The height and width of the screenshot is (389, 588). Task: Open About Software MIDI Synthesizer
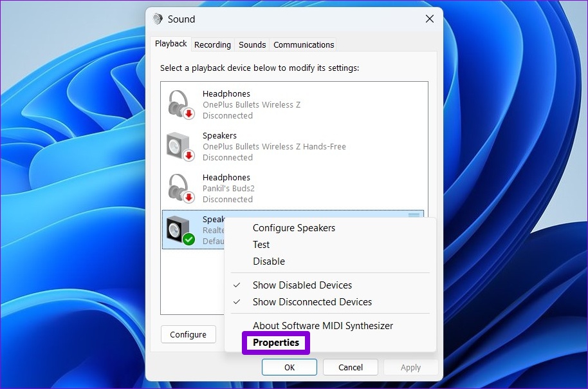322,326
